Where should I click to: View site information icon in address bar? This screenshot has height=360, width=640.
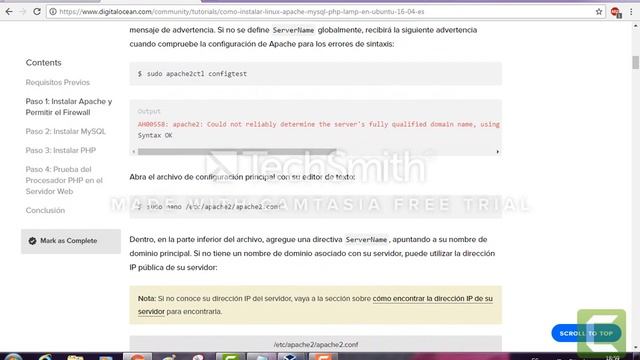tap(53, 12)
